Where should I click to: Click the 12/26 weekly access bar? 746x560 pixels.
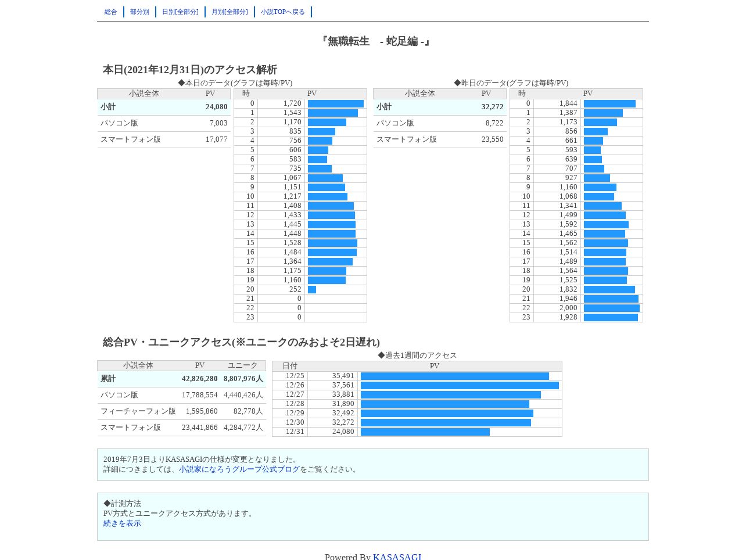[x=460, y=385]
